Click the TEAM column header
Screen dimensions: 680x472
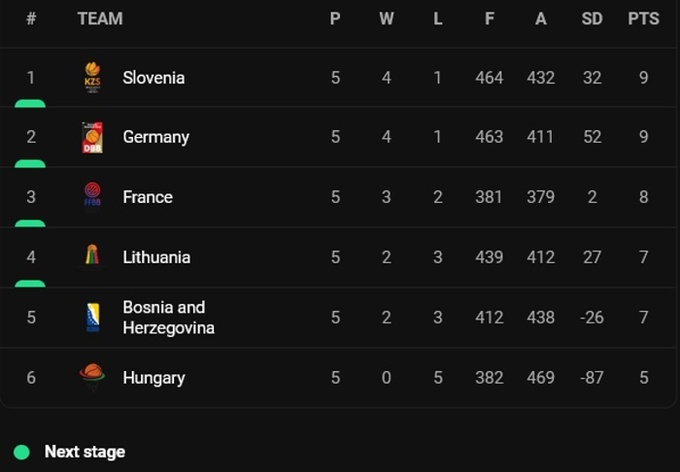coord(100,19)
